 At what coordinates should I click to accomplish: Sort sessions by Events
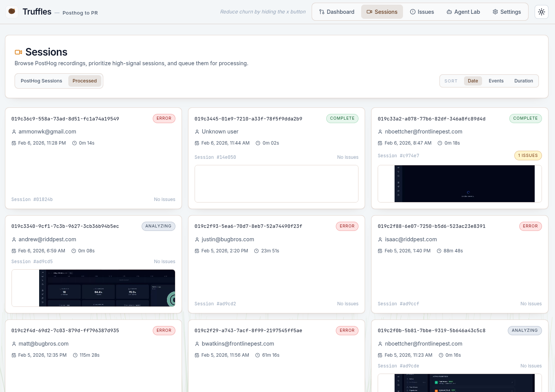pyautogui.click(x=496, y=81)
